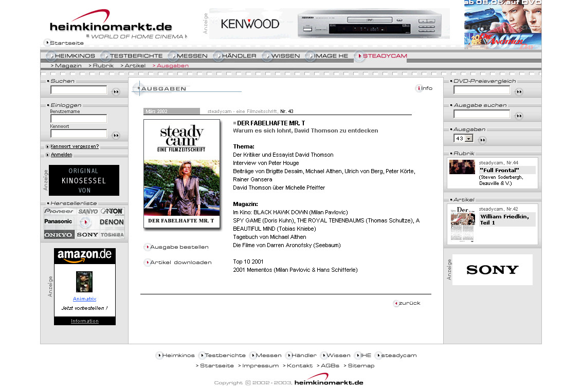
Task: Focus the Benutzername input field
Action: click(x=79, y=119)
